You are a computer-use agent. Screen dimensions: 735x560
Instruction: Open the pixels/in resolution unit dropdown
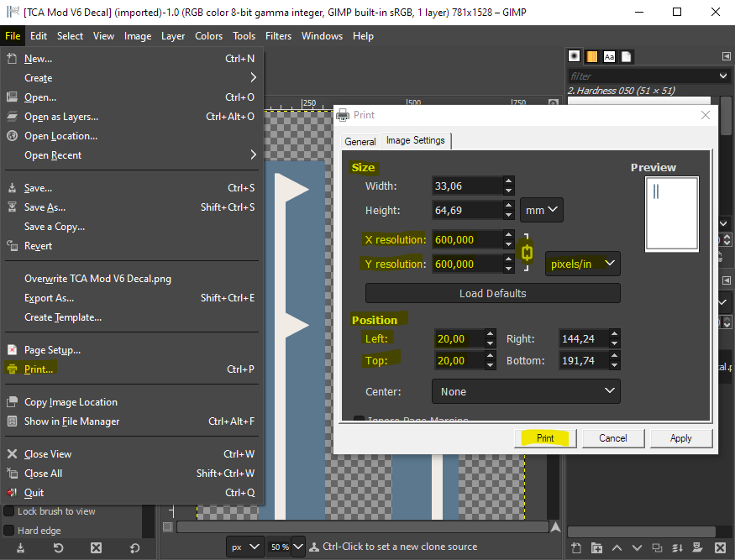(x=583, y=264)
